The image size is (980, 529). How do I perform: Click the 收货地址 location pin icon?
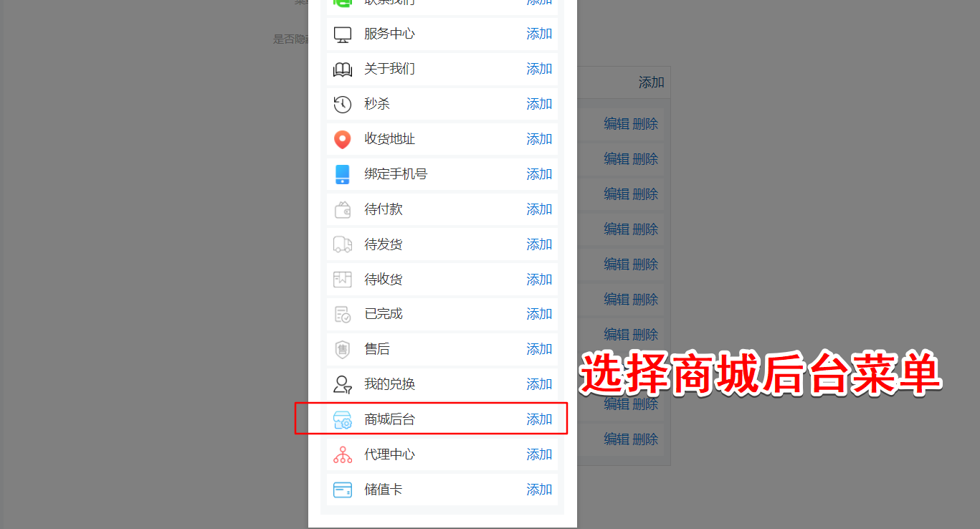tap(343, 139)
